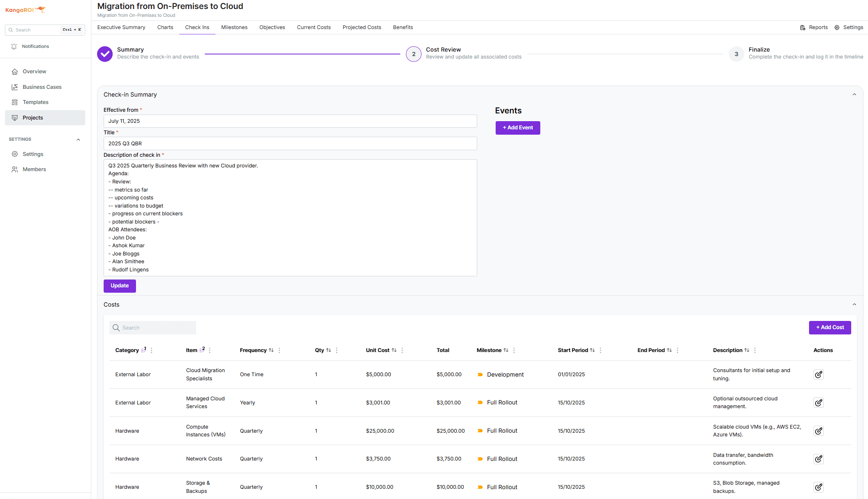Collapse the Costs panel

854,305
